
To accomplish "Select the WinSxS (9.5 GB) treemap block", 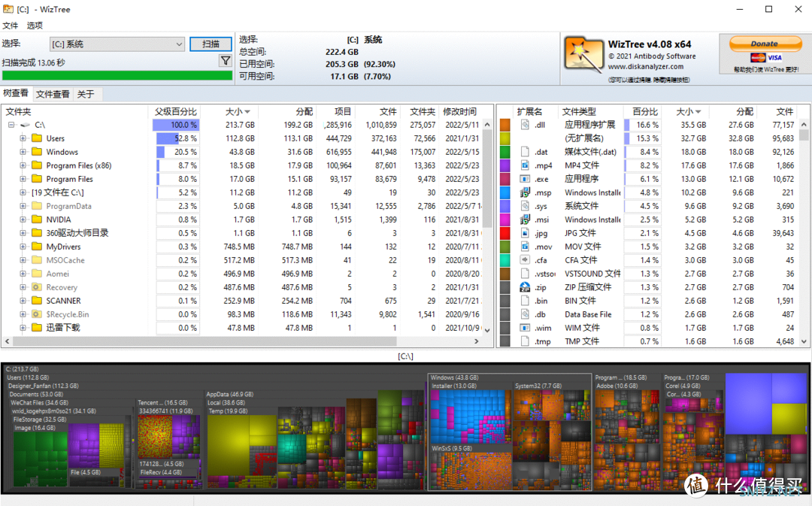I will (470, 467).
